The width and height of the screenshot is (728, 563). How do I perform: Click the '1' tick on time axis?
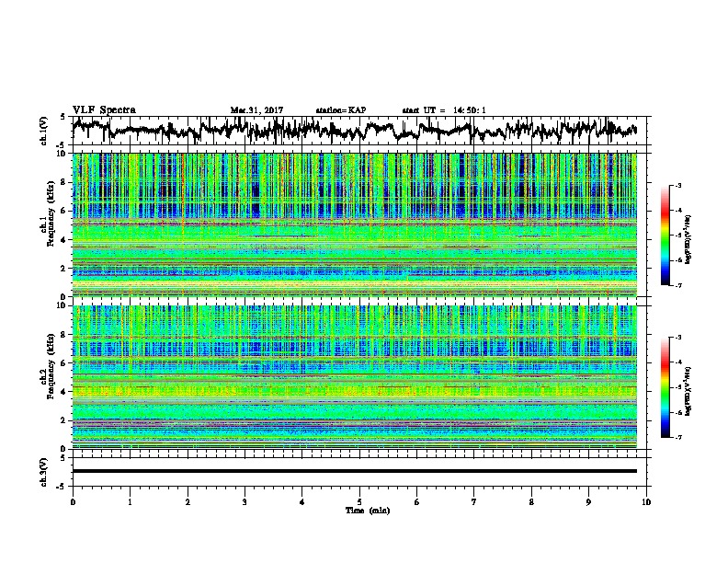(130, 501)
